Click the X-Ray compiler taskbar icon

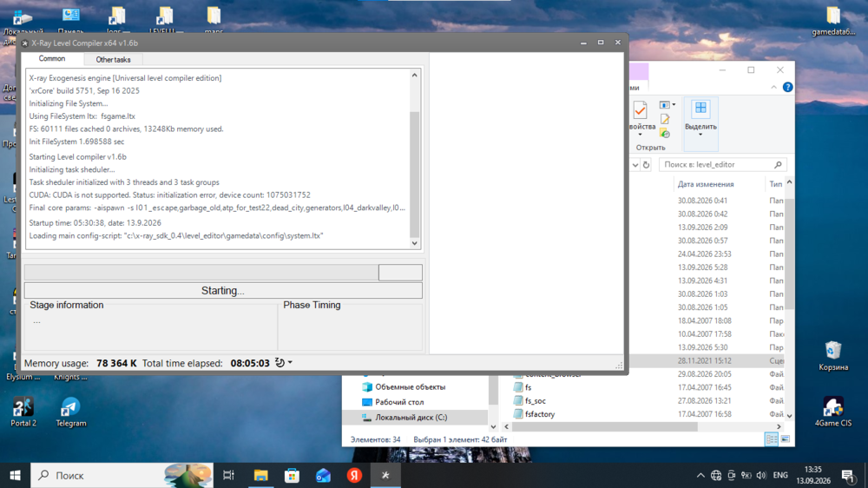[385, 475]
